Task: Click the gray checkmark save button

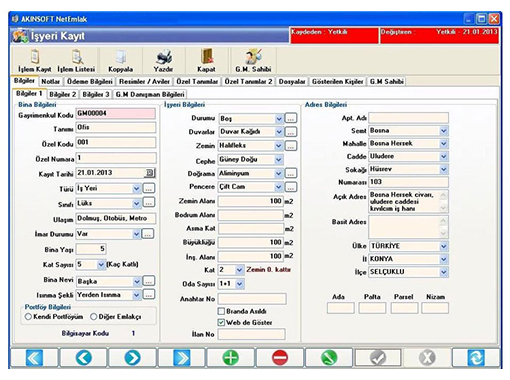Action: tap(378, 358)
